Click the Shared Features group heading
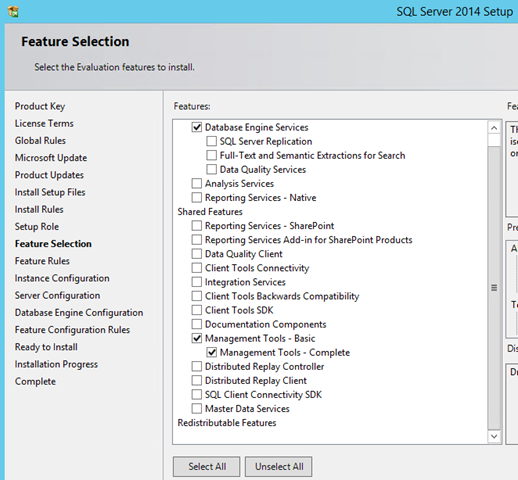 click(x=210, y=212)
